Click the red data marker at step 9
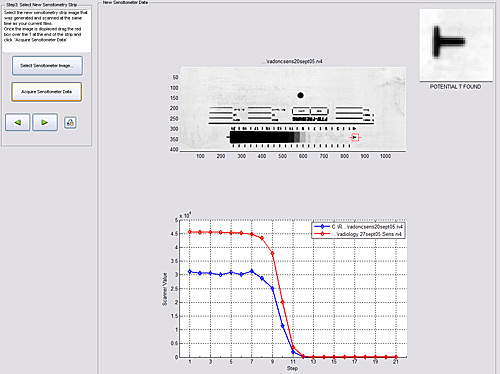The height and width of the screenshot is (374, 500). click(x=272, y=253)
